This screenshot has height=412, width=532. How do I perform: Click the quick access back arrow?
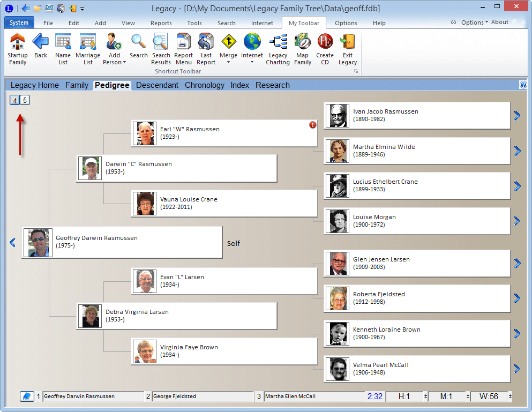click(25, 8)
